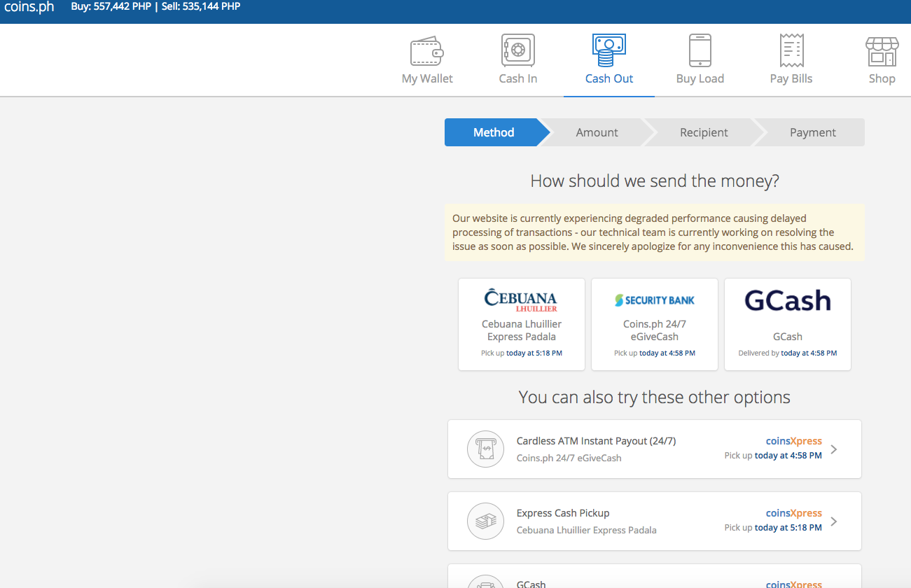Click 'Pick up today at 5:18 PM' in Express Cash row
This screenshot has height=588, width=911.
coord(773,528)
